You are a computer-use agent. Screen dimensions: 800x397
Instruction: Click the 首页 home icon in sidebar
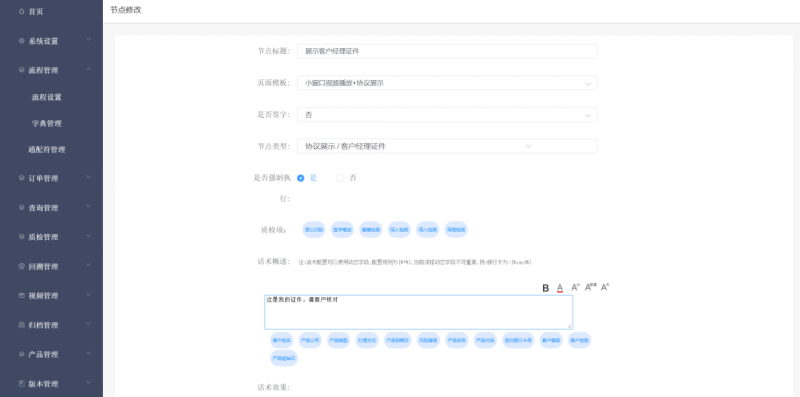point(21,11)
